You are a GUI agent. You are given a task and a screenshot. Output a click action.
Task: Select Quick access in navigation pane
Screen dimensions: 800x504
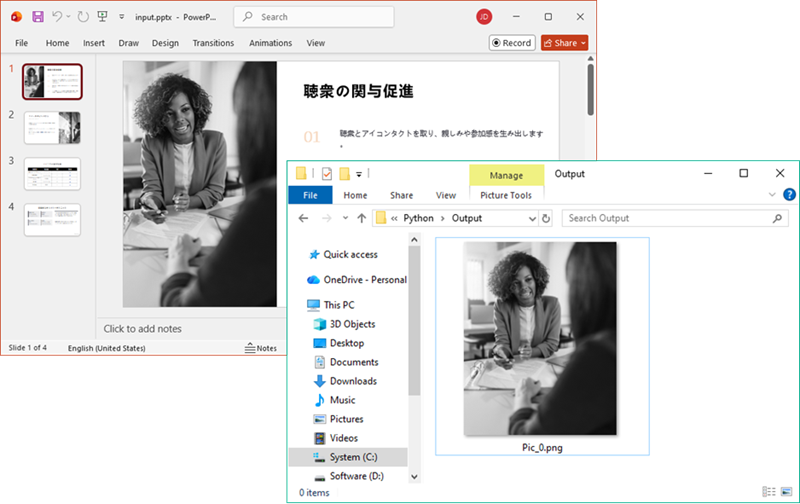343,254
